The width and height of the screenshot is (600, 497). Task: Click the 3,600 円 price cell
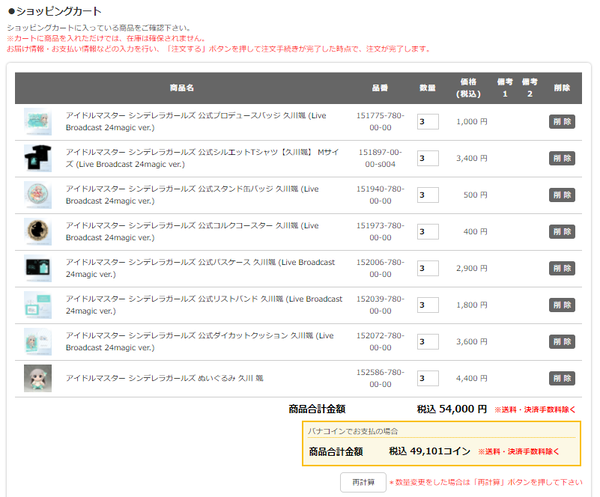pyautogui.click(x=472, y=342)
